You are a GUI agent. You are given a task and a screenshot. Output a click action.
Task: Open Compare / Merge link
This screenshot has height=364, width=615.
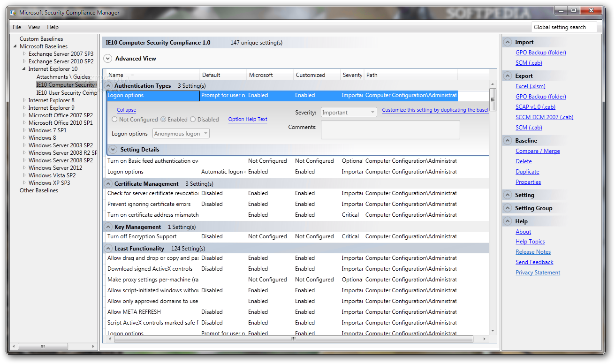click(538, 151)
